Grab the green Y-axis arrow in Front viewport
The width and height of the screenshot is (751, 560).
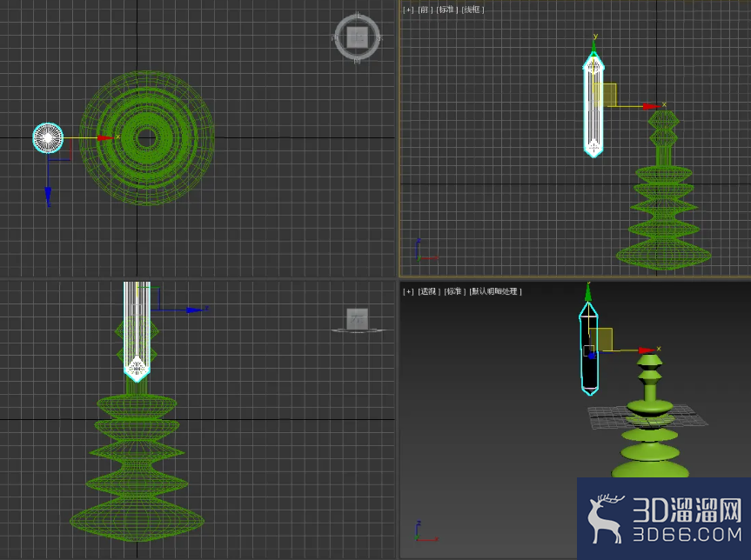point(593,48)
